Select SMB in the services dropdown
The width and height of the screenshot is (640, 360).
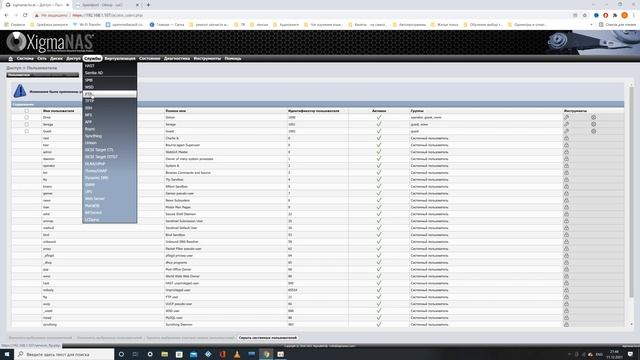tap(109, 80)
